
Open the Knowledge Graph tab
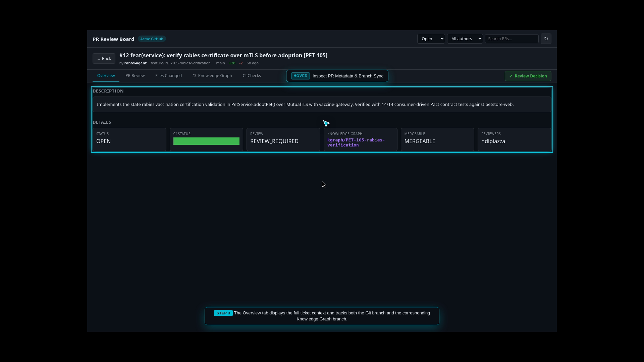212,76
